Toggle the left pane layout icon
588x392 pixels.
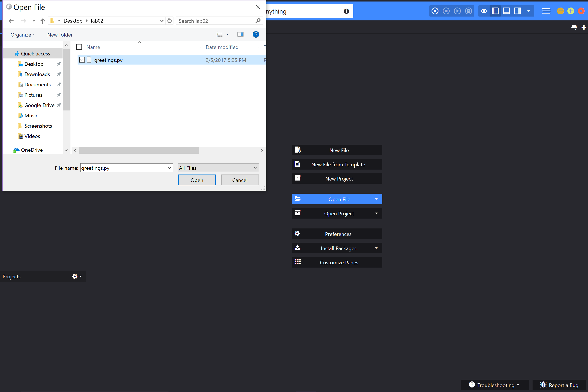tap(495, 11)
